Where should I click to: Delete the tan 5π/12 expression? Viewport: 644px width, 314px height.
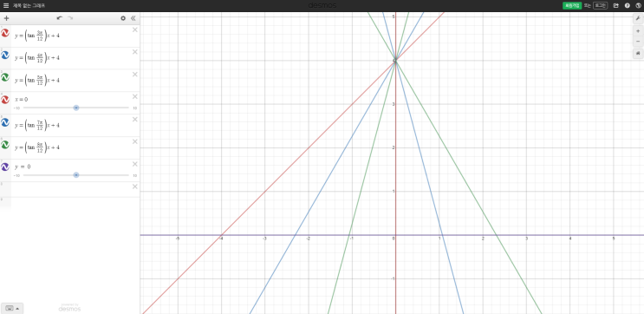click(x=134, y=75)
